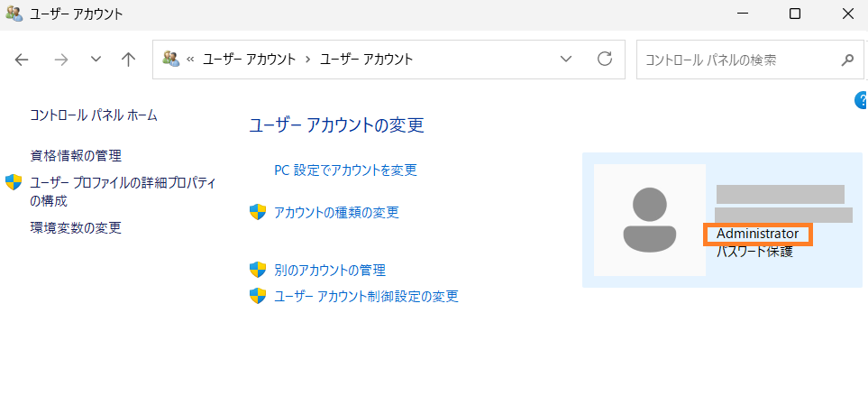The width and height of the screenshot is (868, 405).
Task: Click the search magnifier icon
Action: (847, 60)
